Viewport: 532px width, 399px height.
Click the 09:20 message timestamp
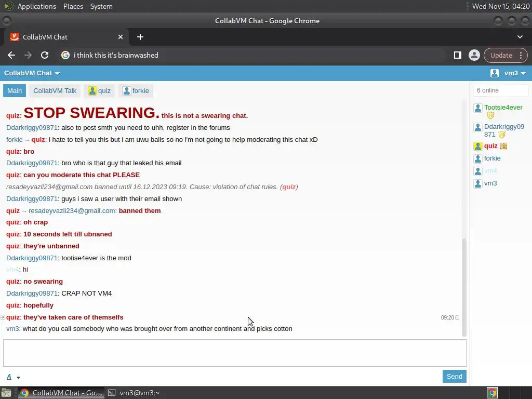tap(447, 317)
